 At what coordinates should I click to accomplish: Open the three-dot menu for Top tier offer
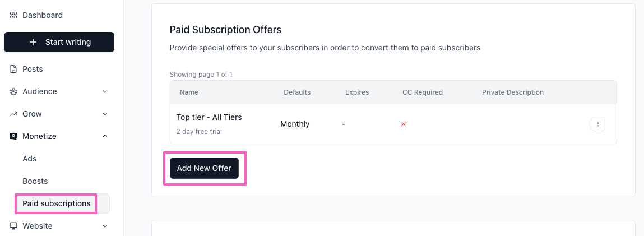597,124
